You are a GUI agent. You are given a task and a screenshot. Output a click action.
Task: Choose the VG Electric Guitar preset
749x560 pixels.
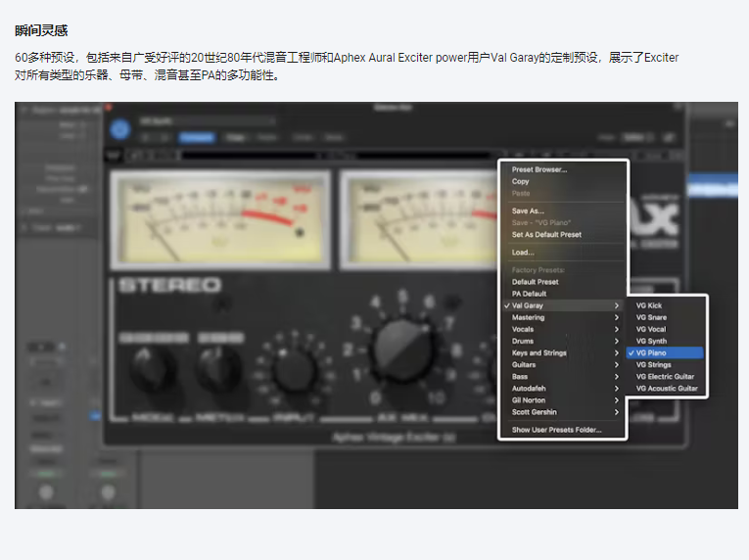coord(665,377)
